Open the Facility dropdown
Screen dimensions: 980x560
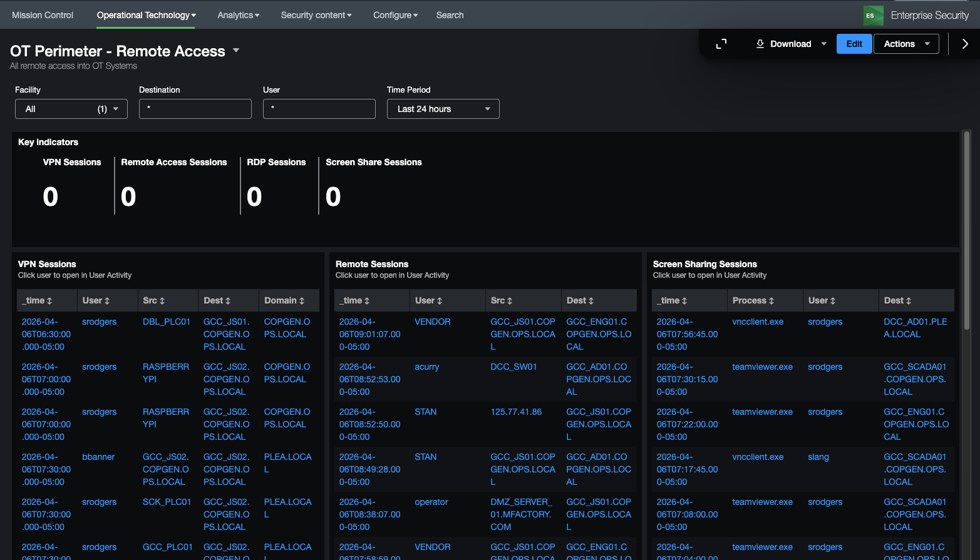pyautogui.click(x=71, y=109)
